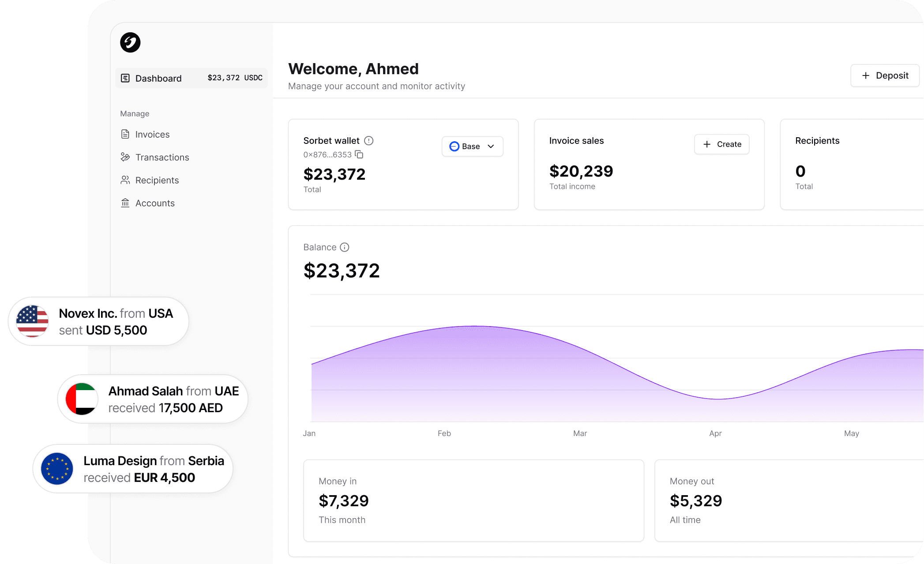Click the Base dropdown chevron arrow

click(491, 147)
